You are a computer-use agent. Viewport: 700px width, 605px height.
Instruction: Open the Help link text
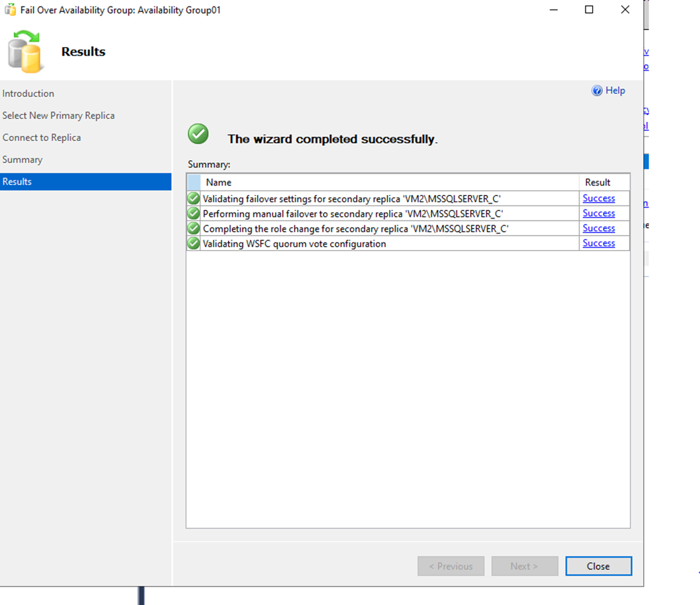615,90
